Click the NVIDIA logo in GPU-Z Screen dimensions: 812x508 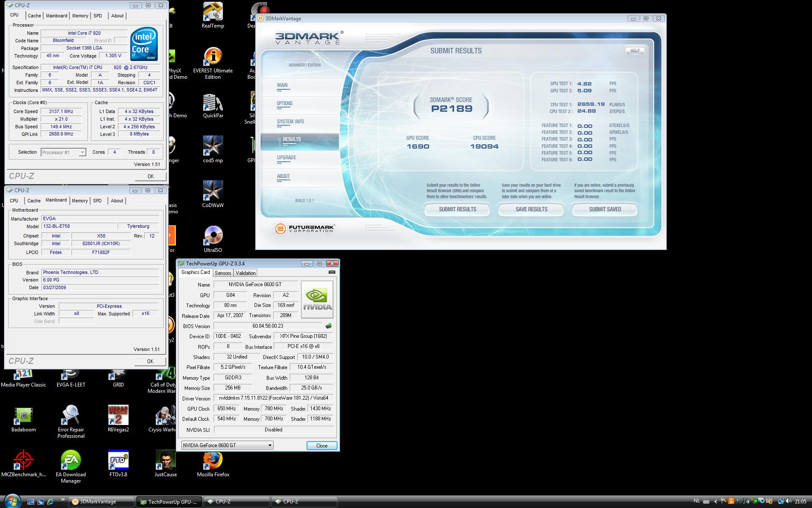click(317, 300)
